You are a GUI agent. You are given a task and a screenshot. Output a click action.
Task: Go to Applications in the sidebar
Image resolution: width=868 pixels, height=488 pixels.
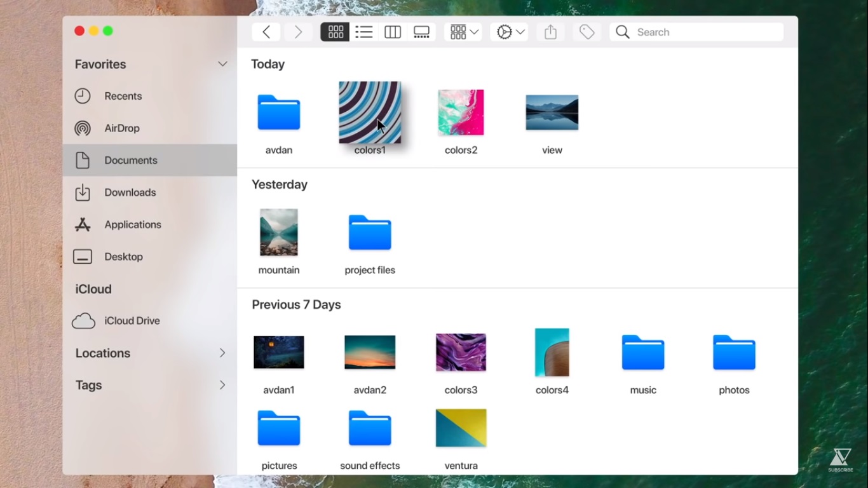click(132, 225)
